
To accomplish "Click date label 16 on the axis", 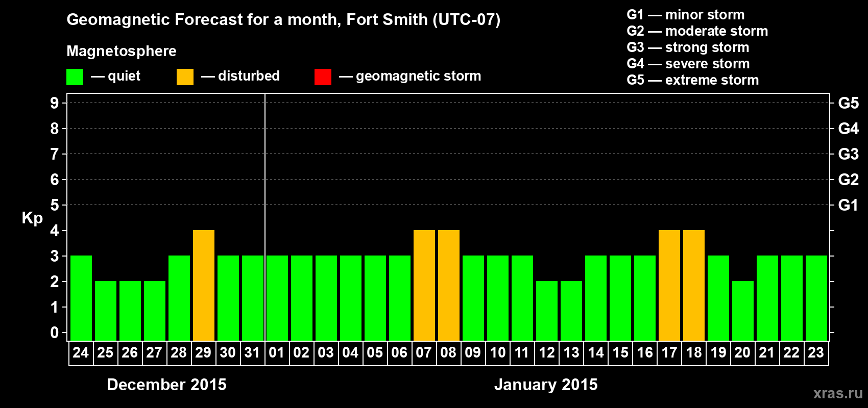I will tap(644, 353).
